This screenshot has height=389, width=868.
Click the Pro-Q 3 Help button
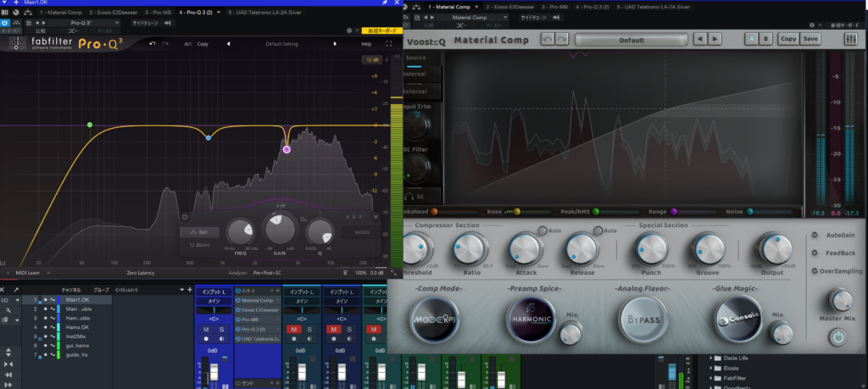click(366, 43)
